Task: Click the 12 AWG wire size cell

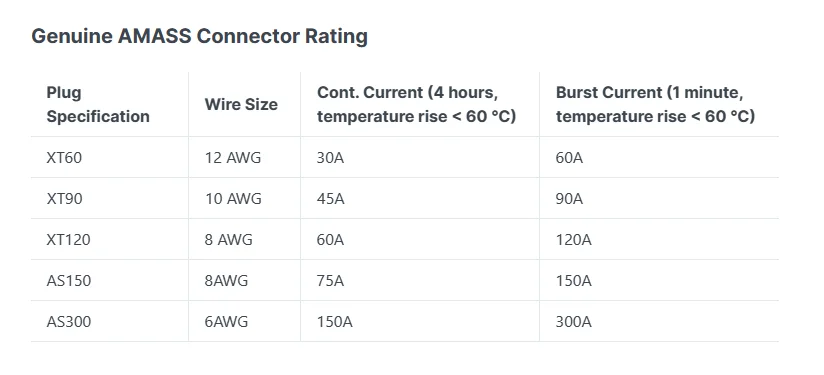Action: (x=233, y=158)
